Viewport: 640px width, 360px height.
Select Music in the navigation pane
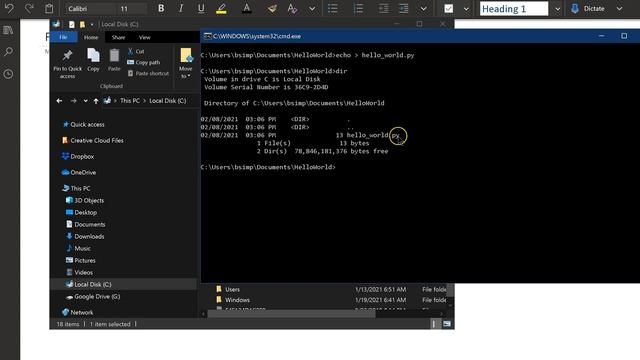pos(78,248)
